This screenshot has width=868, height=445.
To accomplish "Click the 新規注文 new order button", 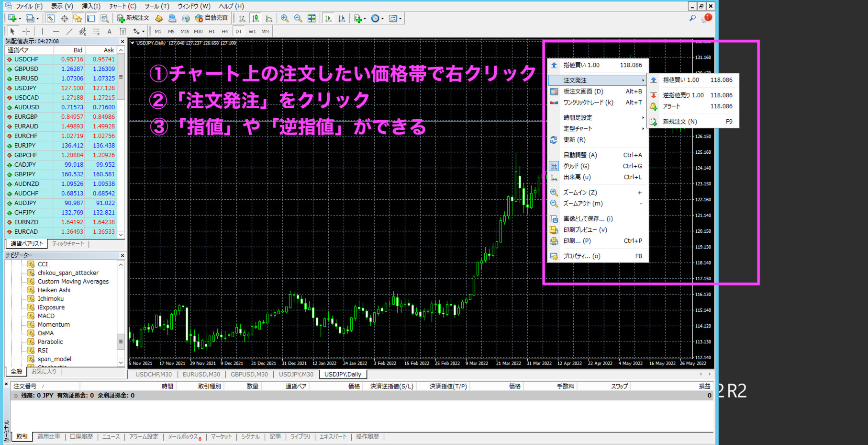I will tap(134, 18).
